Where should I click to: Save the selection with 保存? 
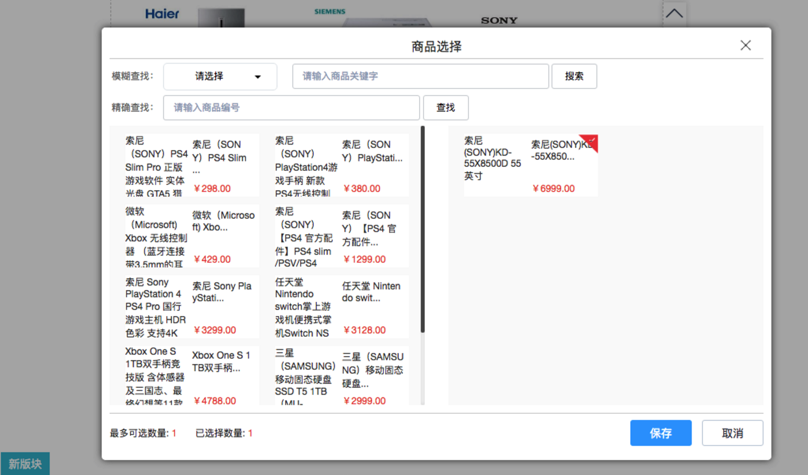tap(660, 433)
